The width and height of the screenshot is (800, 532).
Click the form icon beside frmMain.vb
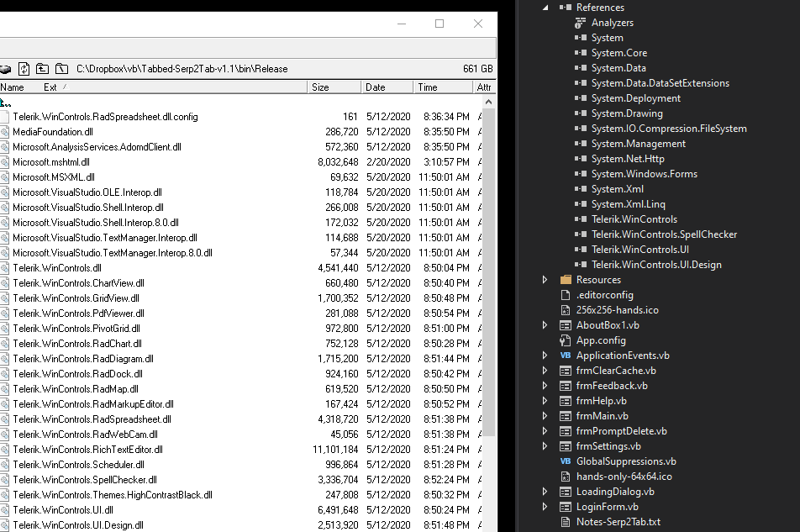566,416
